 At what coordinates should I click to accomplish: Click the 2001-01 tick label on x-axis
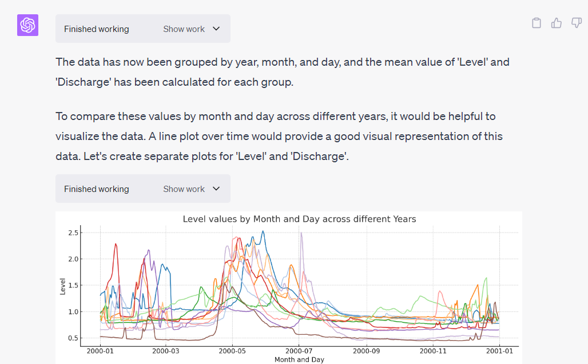point(499,350)
